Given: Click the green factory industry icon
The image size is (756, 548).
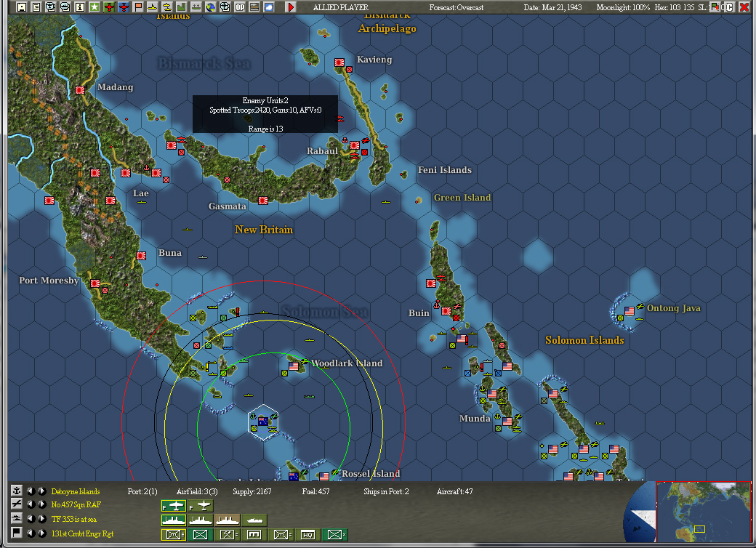Looking at the screenshot, I should 181,7.
